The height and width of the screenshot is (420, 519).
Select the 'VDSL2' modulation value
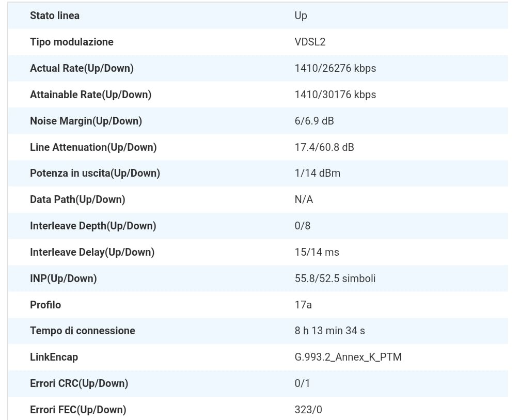tap(310, 42)
